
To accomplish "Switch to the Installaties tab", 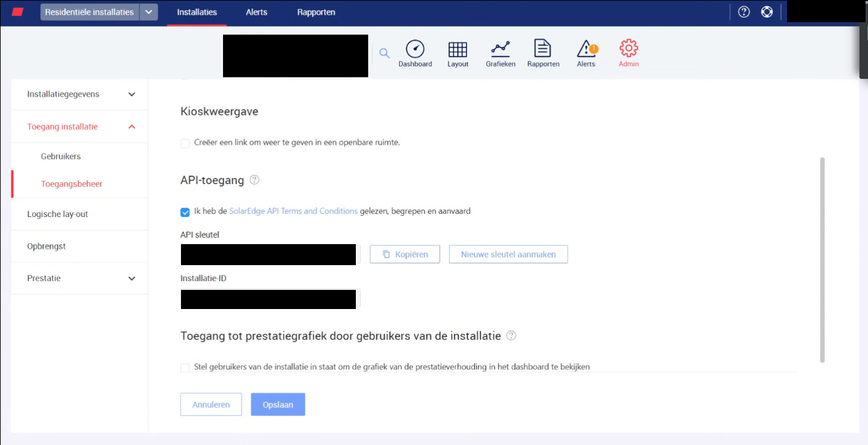I will point(196,12).
